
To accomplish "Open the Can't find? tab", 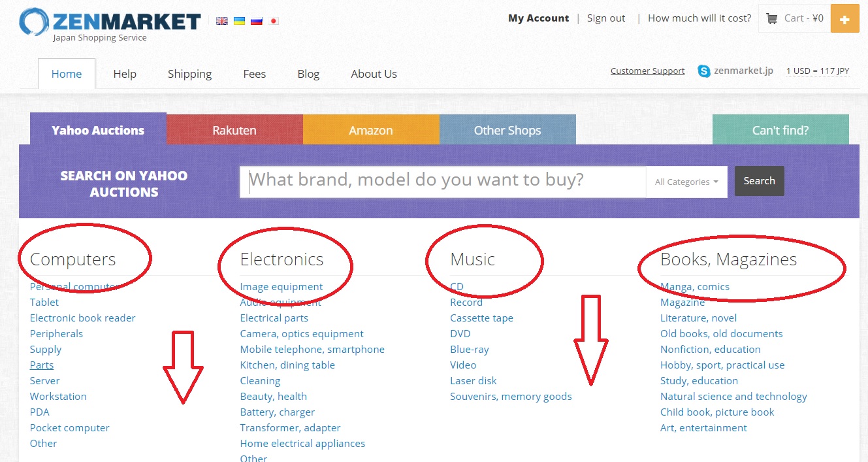I will coord(780,130).
